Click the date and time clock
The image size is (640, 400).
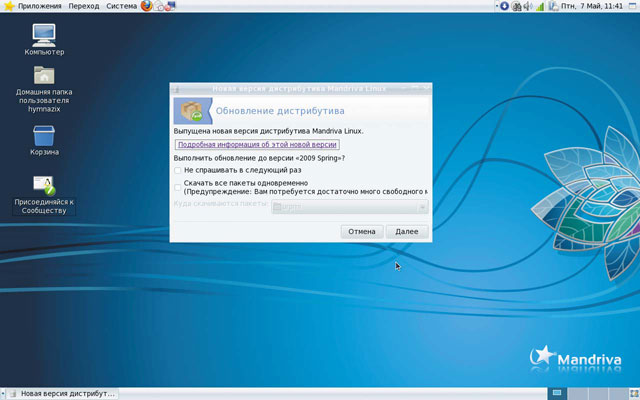point(592,6)
